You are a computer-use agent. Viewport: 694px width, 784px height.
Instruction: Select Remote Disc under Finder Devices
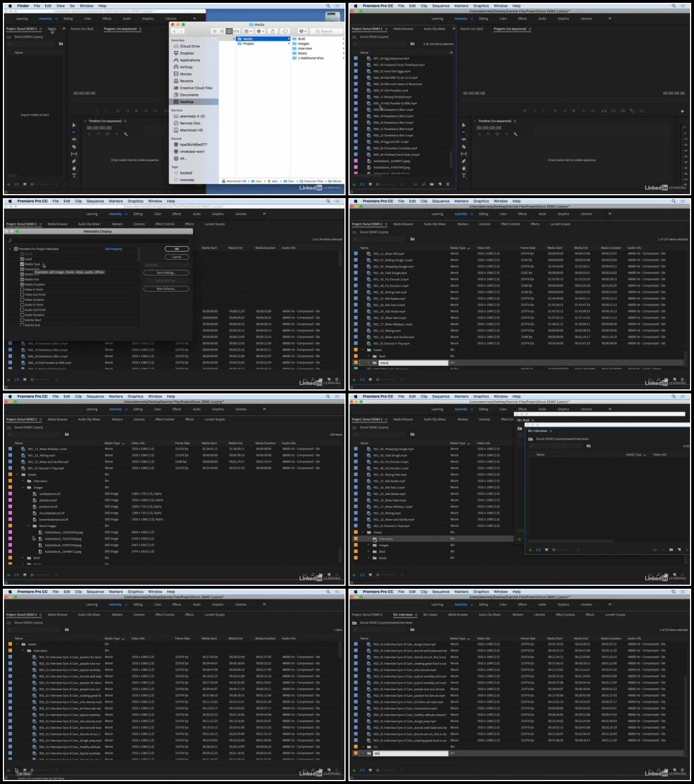pyautogui.click(x=187, y=123)
